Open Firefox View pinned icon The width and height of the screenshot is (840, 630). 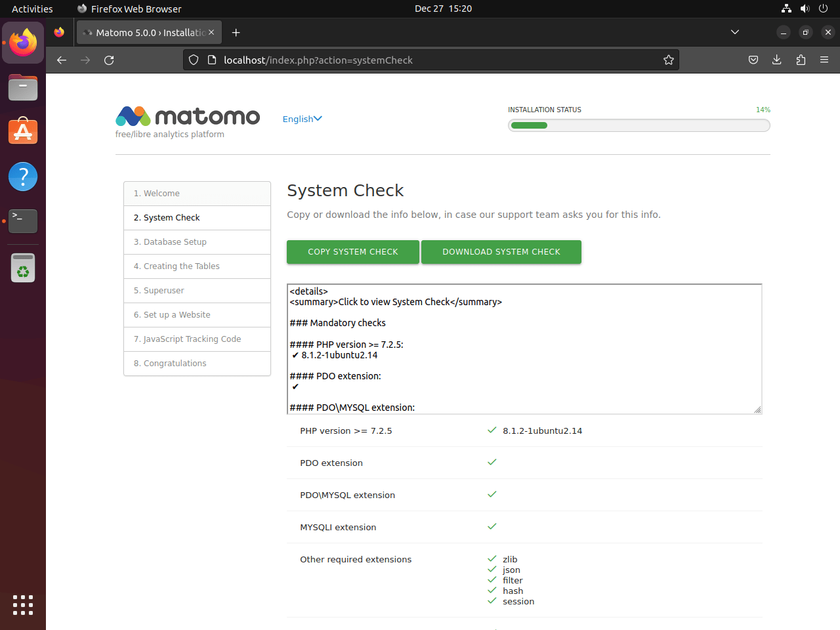(59, 32)
